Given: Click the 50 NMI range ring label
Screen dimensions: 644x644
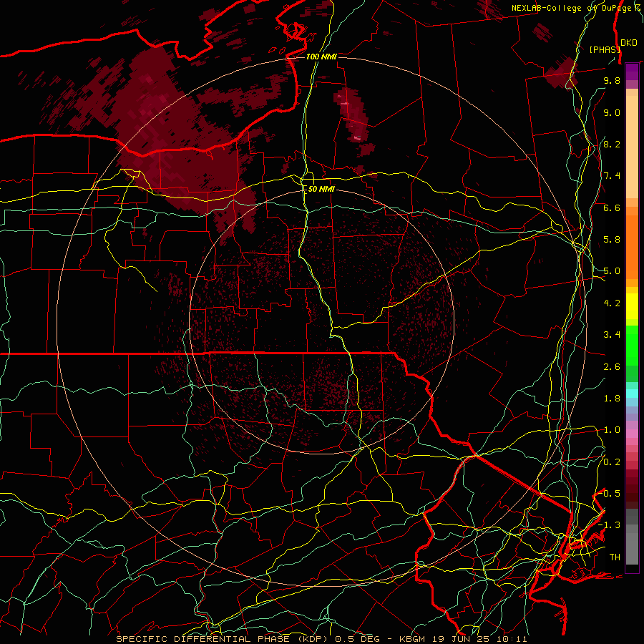Looking at the screenshot, I should (321, 190).
